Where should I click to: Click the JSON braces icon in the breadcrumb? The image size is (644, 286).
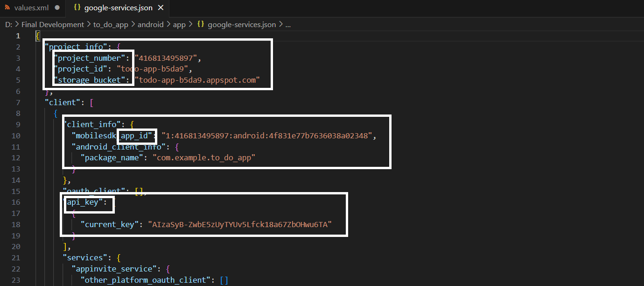[x=201, y=24]
